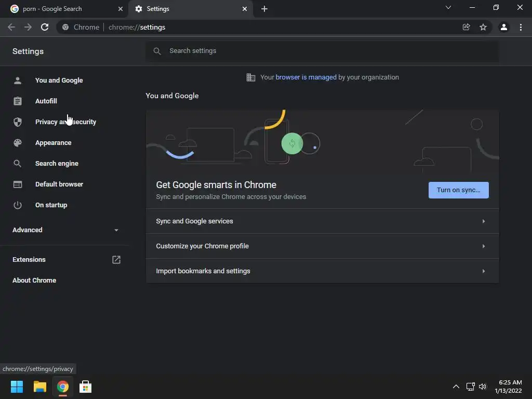Open Chrome three-dot menu
The image size is (532, 399).
(521, 27)
